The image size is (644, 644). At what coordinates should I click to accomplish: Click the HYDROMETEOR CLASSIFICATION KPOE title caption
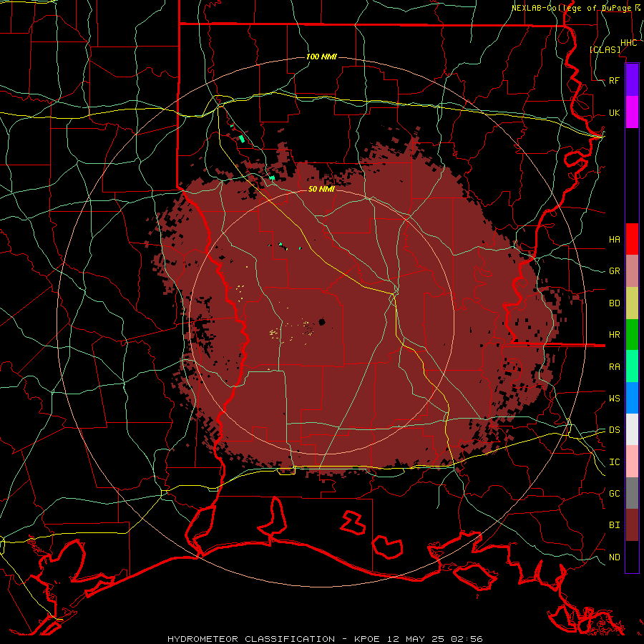tap(325, 639)
